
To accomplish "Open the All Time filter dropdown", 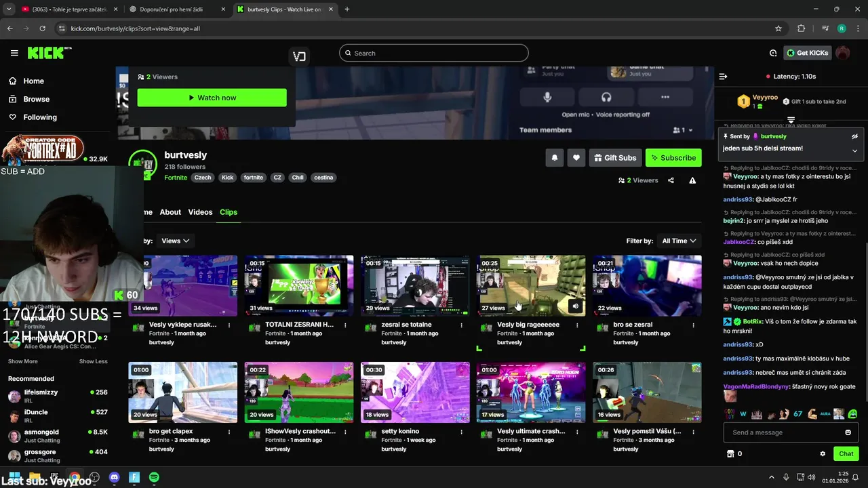I will tap(679, 241).
